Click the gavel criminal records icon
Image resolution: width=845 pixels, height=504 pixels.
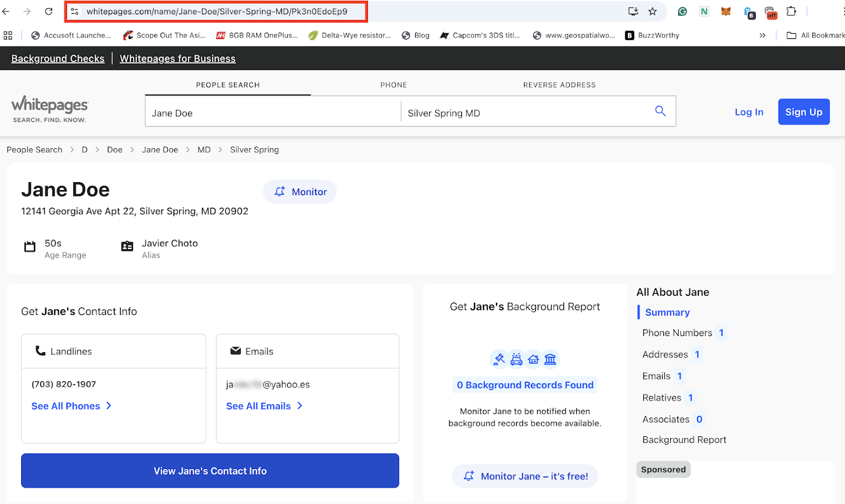pyautogui.click(x=499, y=359)
